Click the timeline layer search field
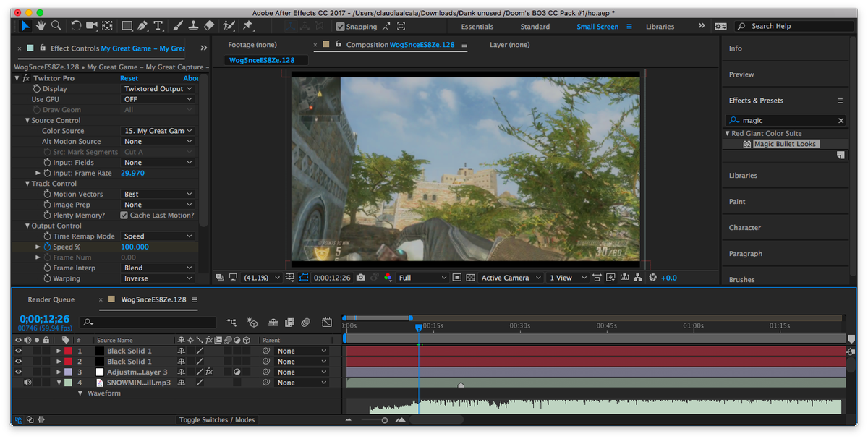The height and width of the screenshot is (439, 868). (x=148, y=323)
